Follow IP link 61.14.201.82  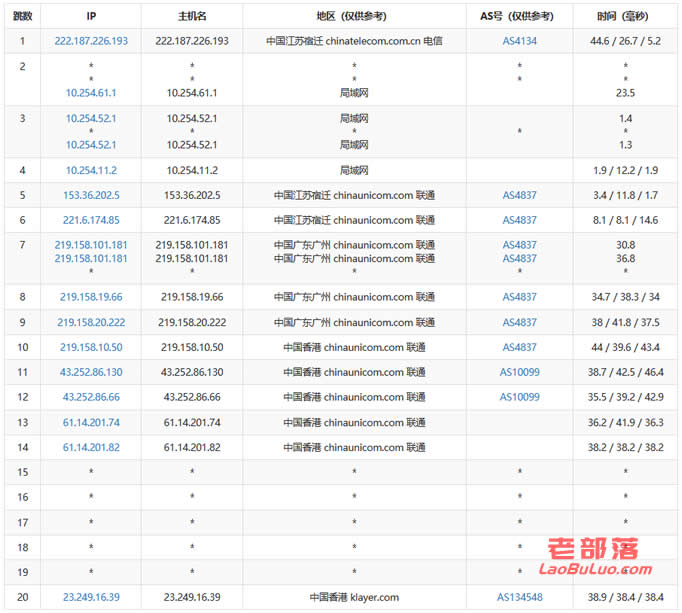91,447
